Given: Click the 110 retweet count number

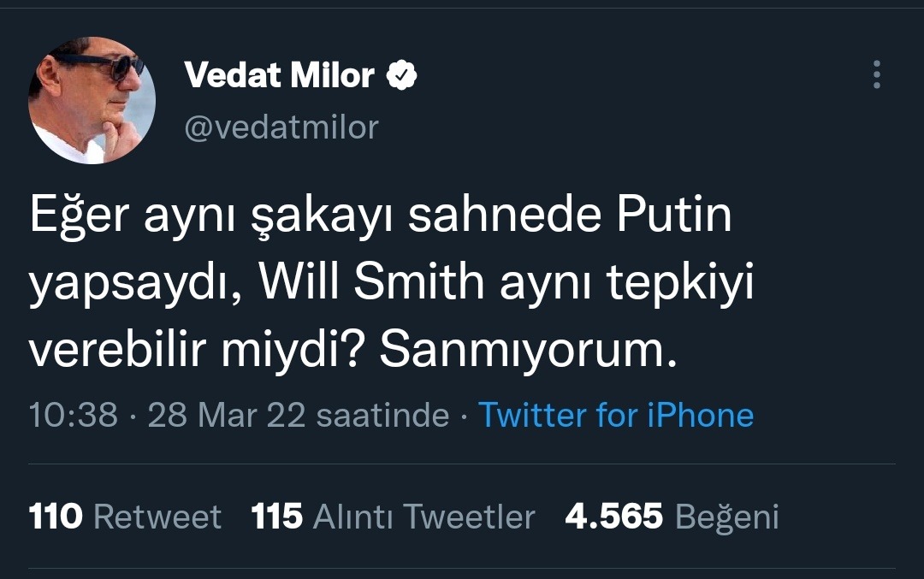Looking at the screenshot, I should [56, 517].
